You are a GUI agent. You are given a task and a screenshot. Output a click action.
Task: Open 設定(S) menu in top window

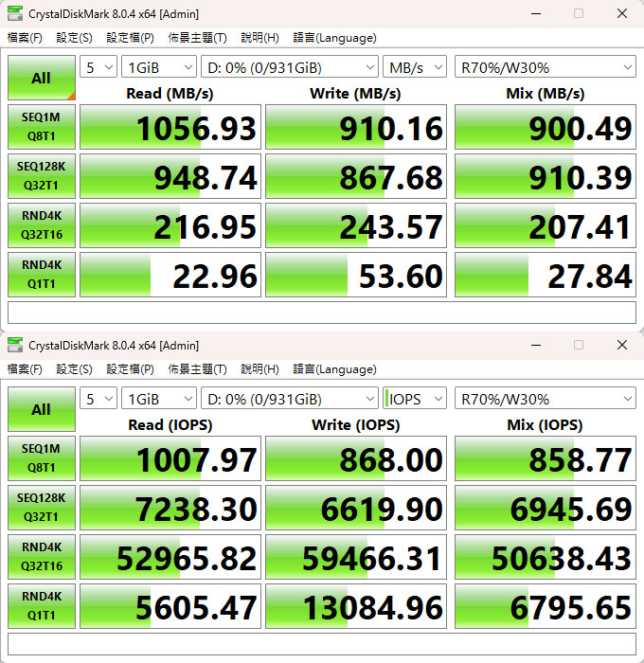point(74,38)
